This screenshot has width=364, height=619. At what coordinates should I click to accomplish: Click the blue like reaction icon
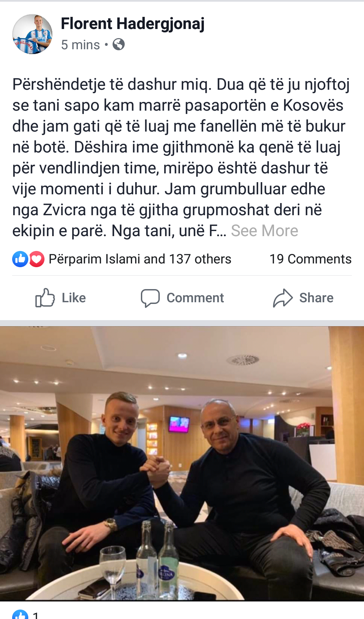[x=20, y=259]
